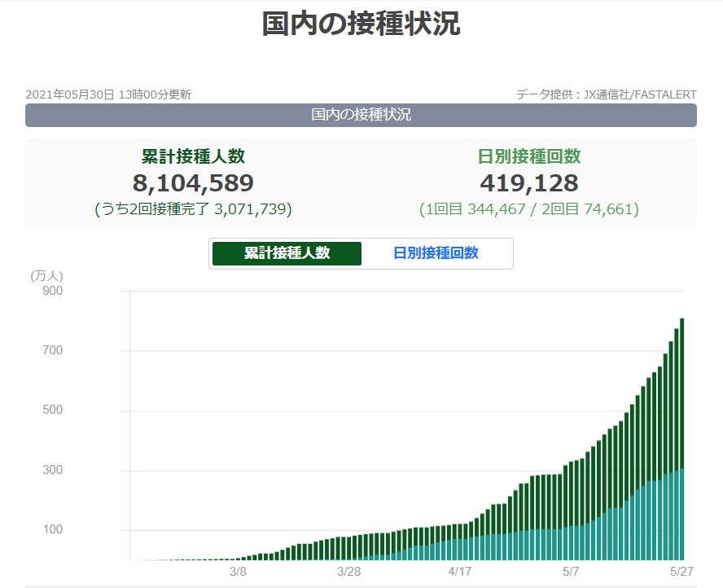Click the 100 y-axis label

[x=53, y=529]
